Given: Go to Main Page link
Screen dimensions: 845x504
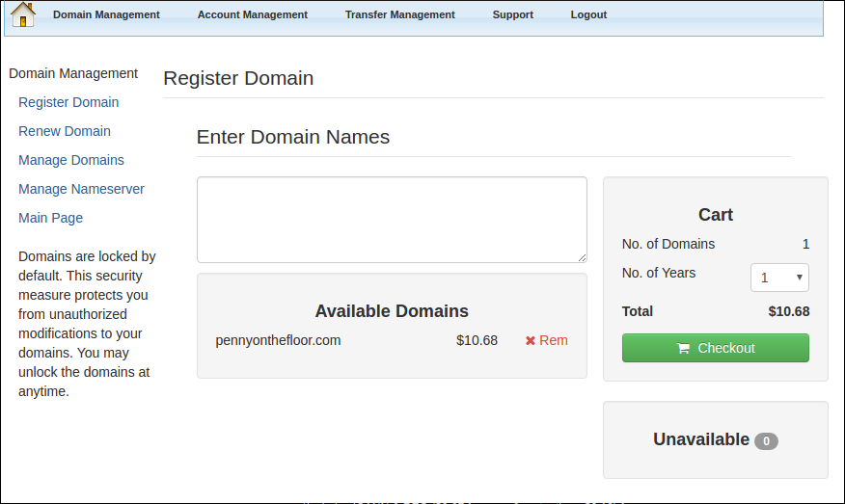Looking at the screenshot, I should click(x=51, y=218).
